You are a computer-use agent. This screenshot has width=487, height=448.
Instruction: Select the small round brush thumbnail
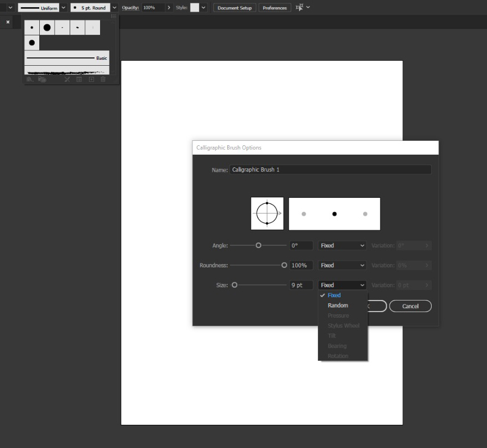(x=32, y=28)
